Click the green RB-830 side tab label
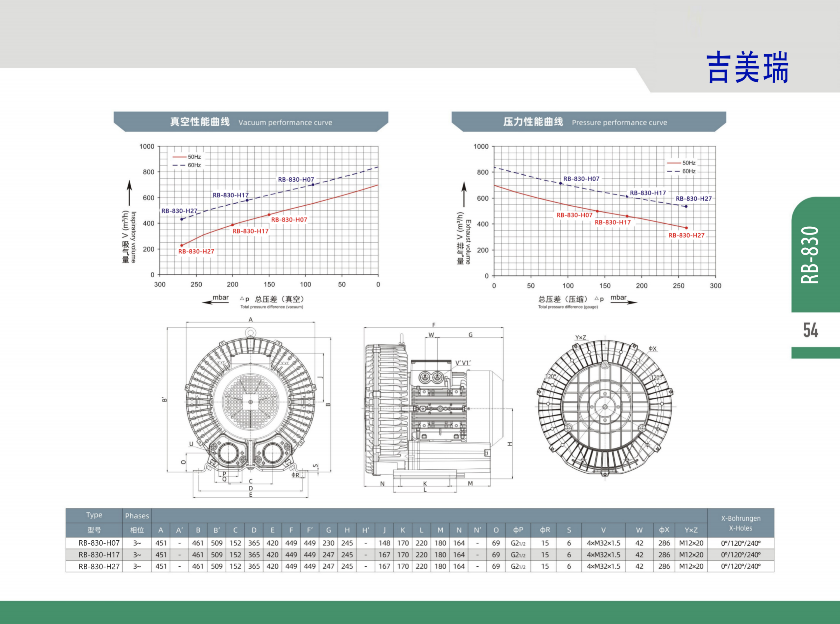This screenshot has width=840, height=624. coord(810,255)
